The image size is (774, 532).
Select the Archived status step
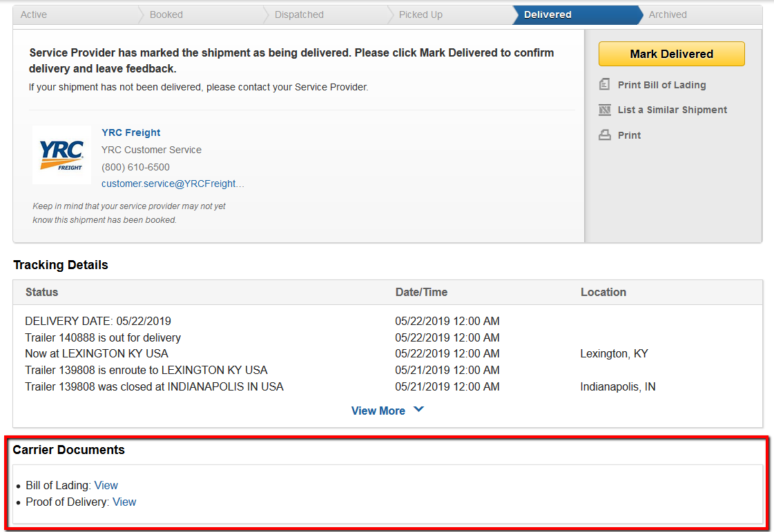668,14
